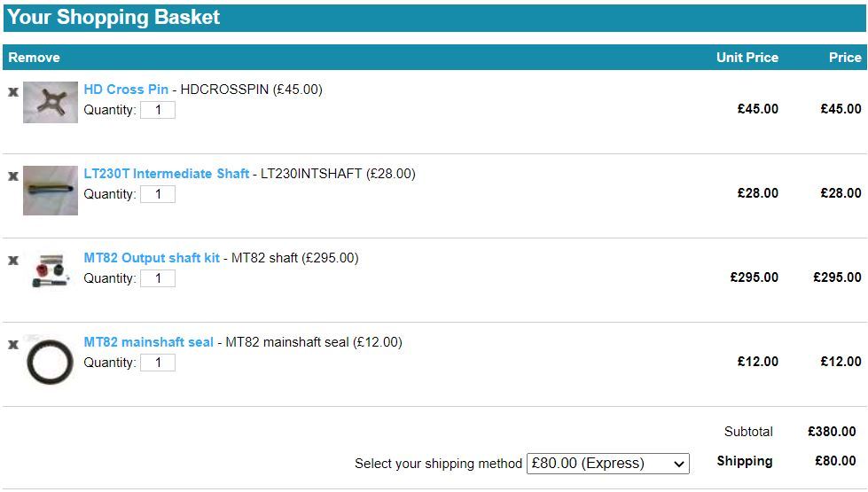Remove HD Cross Pin from basket
The height and width of the screenshot is (492, 868).
point(13,92)
